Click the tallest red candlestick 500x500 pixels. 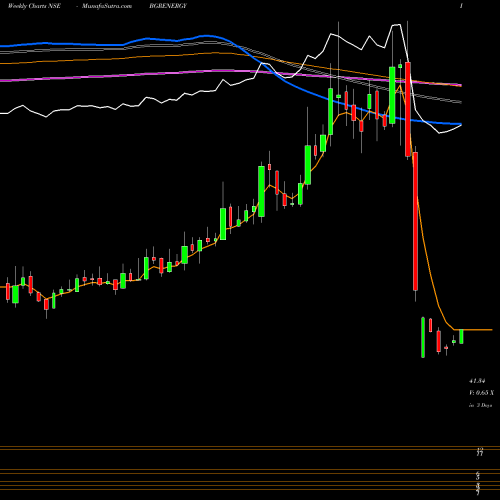(415, 221)
